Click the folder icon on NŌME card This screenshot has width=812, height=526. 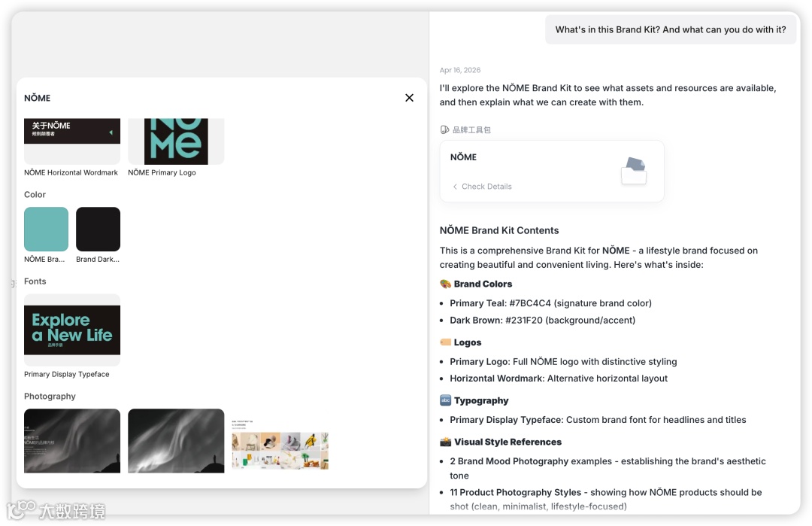634,171
